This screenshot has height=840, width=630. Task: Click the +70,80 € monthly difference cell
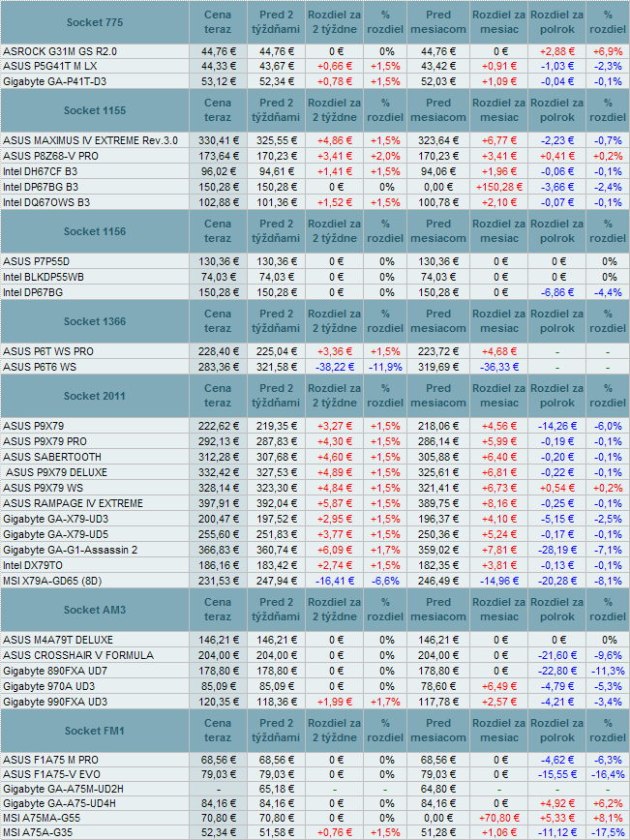[x=498, y=818]
